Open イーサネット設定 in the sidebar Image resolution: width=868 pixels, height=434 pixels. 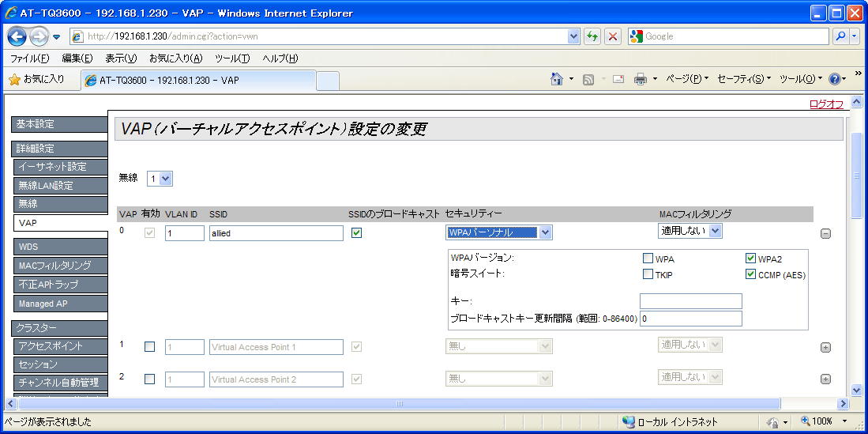pos(60,166)
